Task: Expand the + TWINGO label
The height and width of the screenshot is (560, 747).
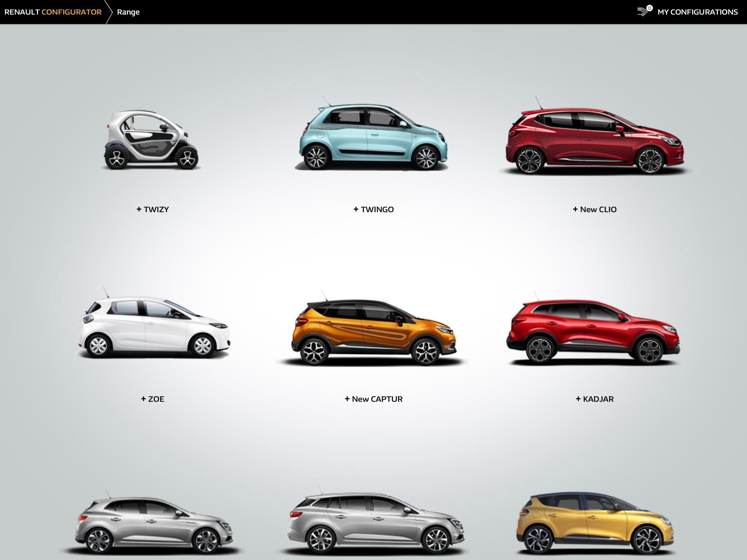Action: click(x=373, y=209)
